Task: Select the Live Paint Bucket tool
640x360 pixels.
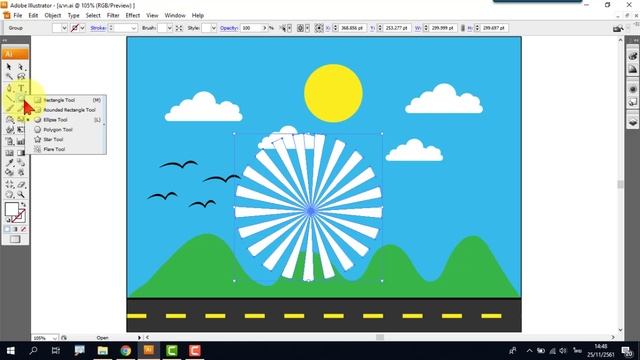Action: 9,173
